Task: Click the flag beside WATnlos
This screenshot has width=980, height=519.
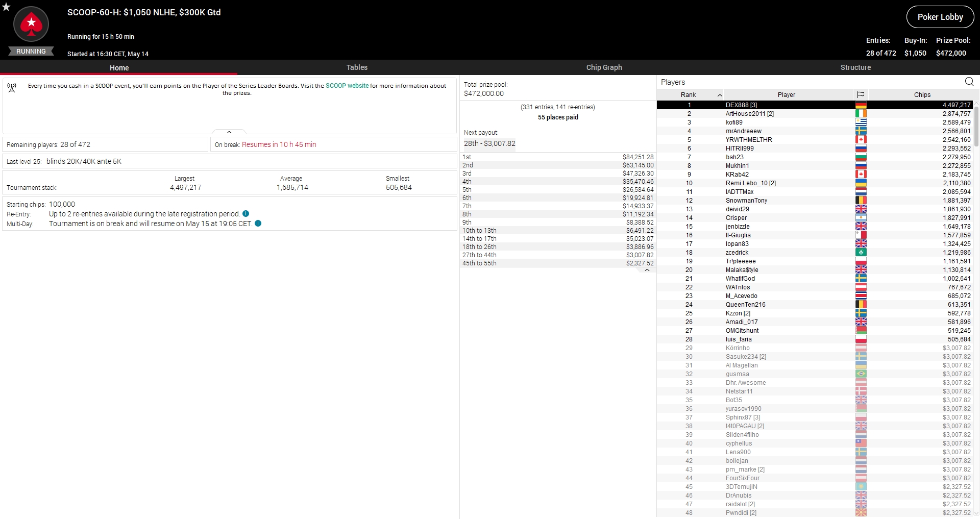Action: pos(861,287)
